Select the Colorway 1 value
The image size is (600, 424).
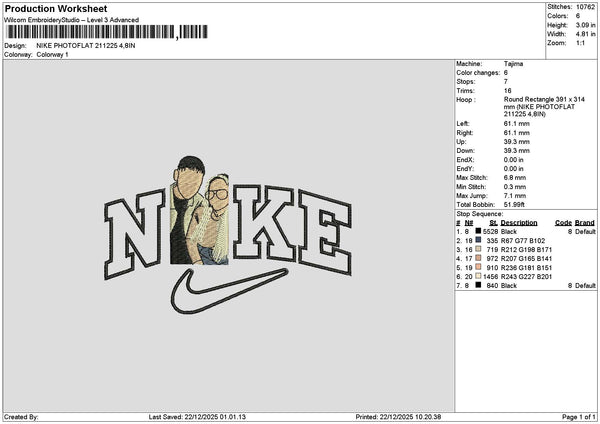(x=52, y=55)
